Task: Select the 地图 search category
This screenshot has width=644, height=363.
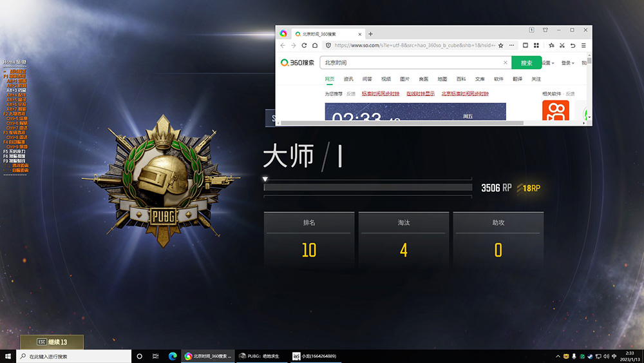Action: click(x=442, y=79)
